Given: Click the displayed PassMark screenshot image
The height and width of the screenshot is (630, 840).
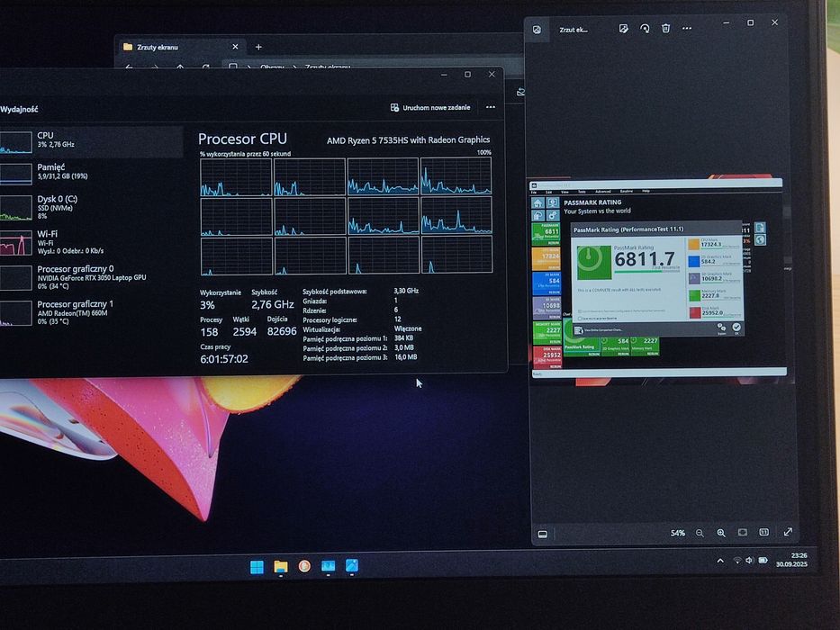Looking at the screenshot, I should (x=658, y=279).
